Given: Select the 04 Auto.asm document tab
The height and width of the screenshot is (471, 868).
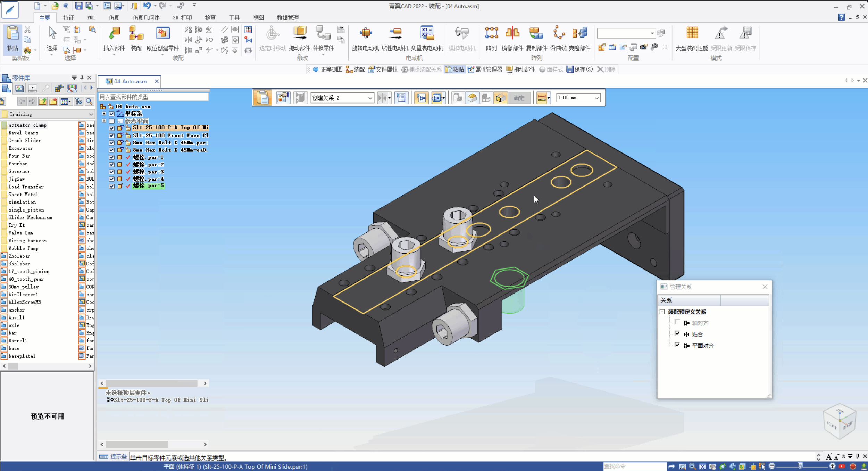Looking at the screenshot, I should (130, 81).
